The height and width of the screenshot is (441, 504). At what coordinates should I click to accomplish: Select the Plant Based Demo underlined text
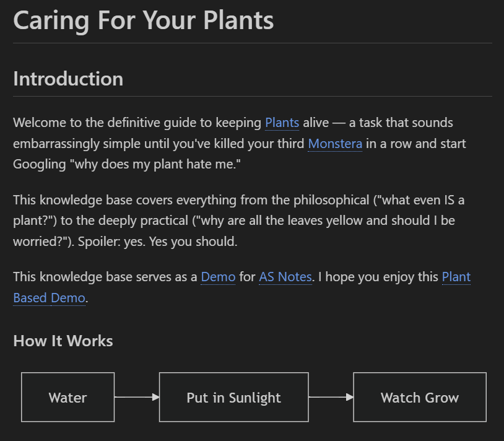tap(49, 298)
